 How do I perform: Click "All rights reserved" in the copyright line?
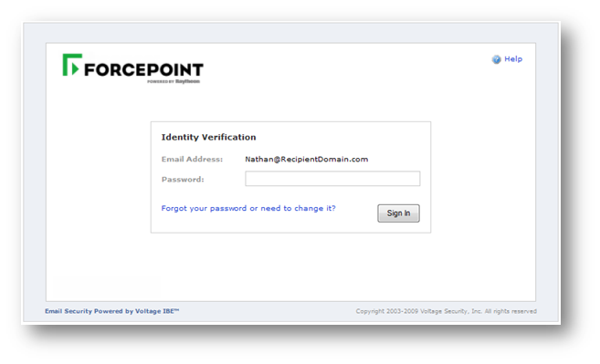pos(511,311)
